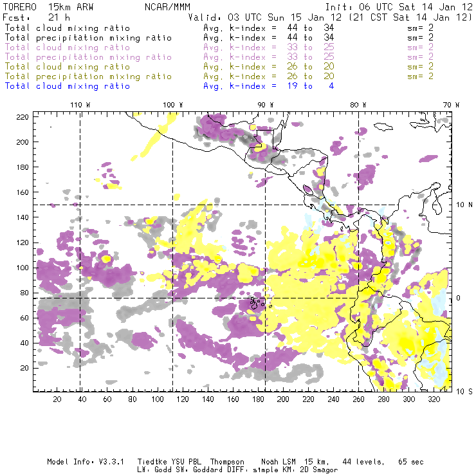Click the x-axis grid label '60'
The height and width of the screenshot is (476, 476).
coord(107,399)
